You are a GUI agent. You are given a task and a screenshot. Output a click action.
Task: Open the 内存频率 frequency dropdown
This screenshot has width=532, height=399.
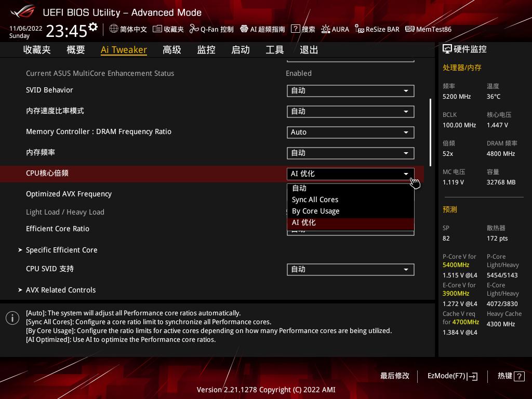click(x=351, y=153)
